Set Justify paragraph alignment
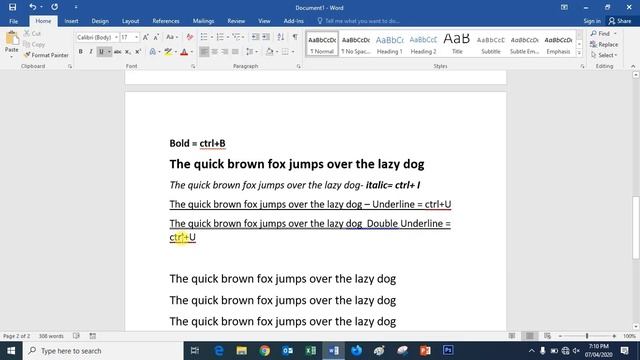 pyautogui.click(x=235, y=51)
